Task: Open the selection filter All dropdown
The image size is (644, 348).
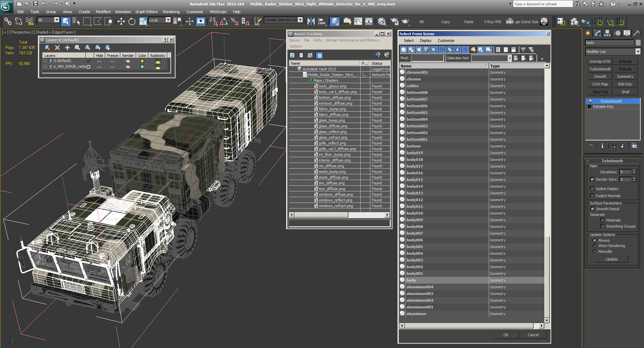Action: pyautogui.click(x=48, y=20)
